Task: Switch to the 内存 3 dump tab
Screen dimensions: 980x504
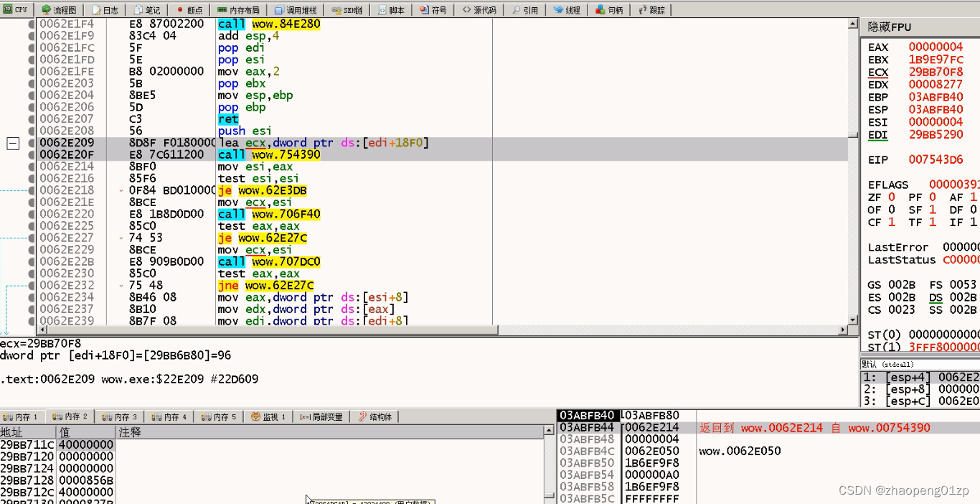Action: 121,416
